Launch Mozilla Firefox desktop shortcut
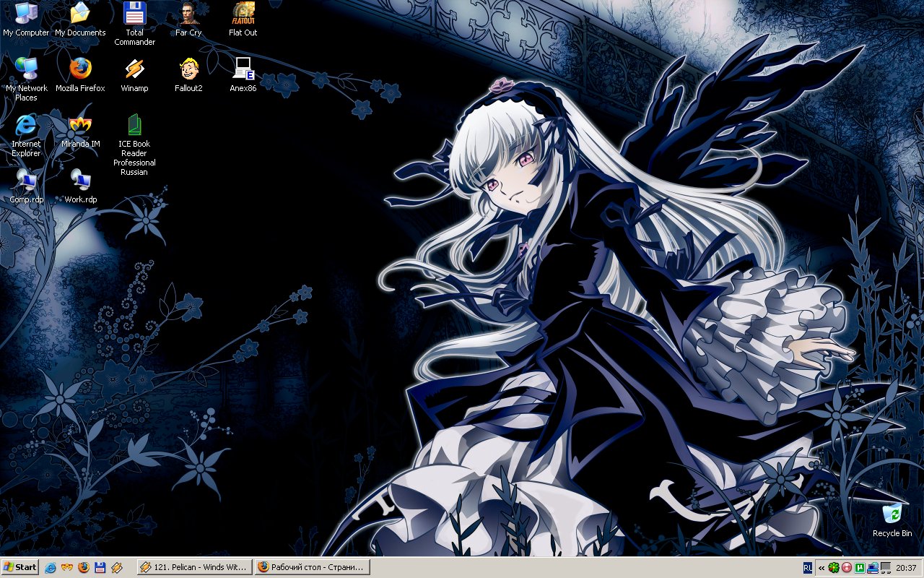The height and width of the screenshot is (578, 924). pos(80,69)
